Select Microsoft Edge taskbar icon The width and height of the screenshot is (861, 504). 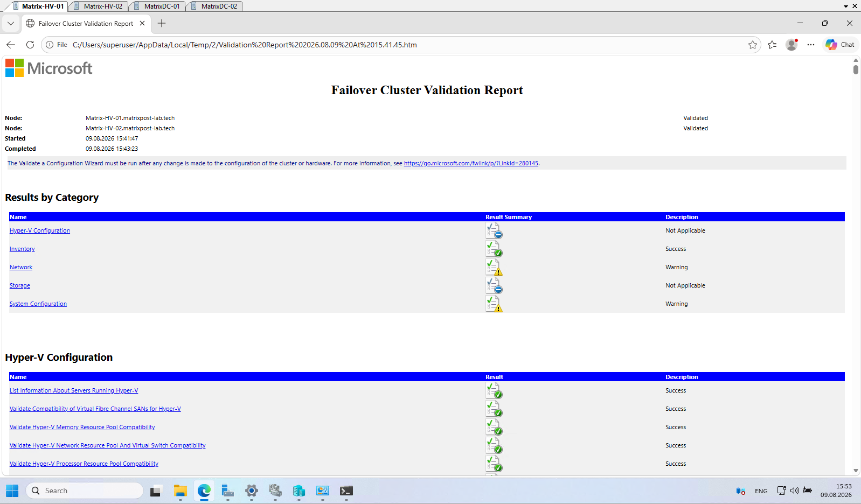click(x=204, y=491)
